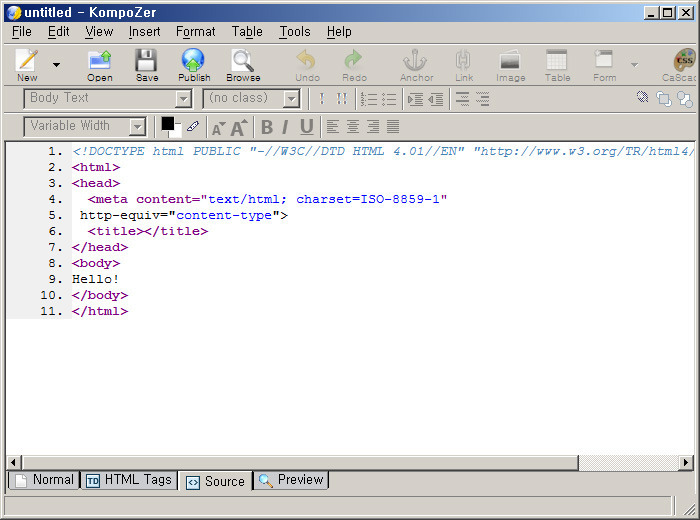The height and width of the screenshot is (520, 700).
Task: Open the New button dropdown arrow
Action: 56,65
